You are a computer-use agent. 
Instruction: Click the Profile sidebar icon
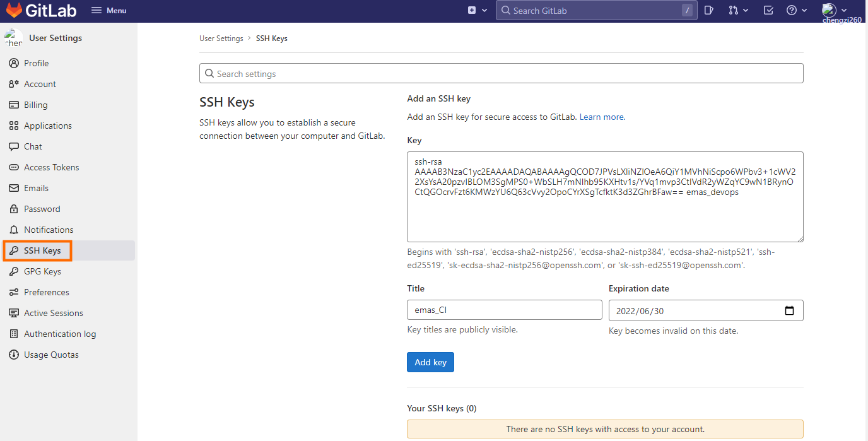pyautogui.click(x=14, y=63)
